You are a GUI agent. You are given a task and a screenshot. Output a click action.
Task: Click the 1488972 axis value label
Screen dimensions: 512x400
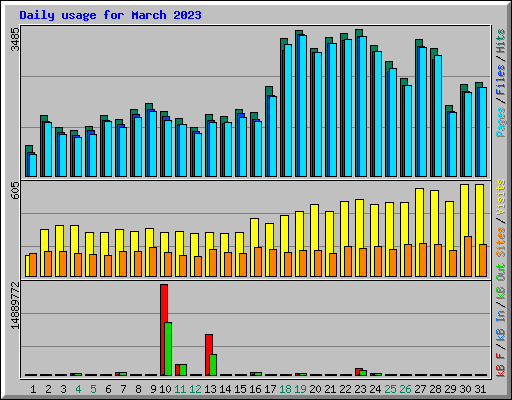(x=15, y=305)
